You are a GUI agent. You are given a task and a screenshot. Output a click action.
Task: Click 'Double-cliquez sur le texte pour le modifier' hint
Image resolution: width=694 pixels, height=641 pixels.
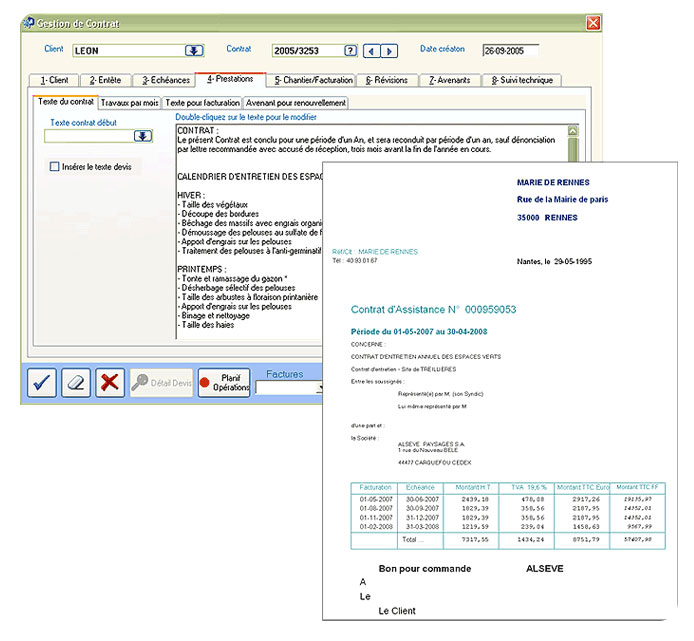(x=246, y=117)
